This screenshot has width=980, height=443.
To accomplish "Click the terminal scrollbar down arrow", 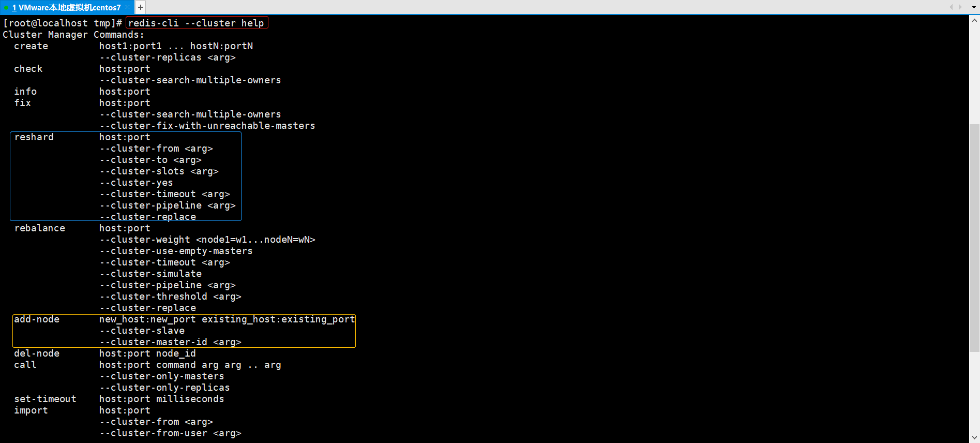I will (x=974, y=438).
